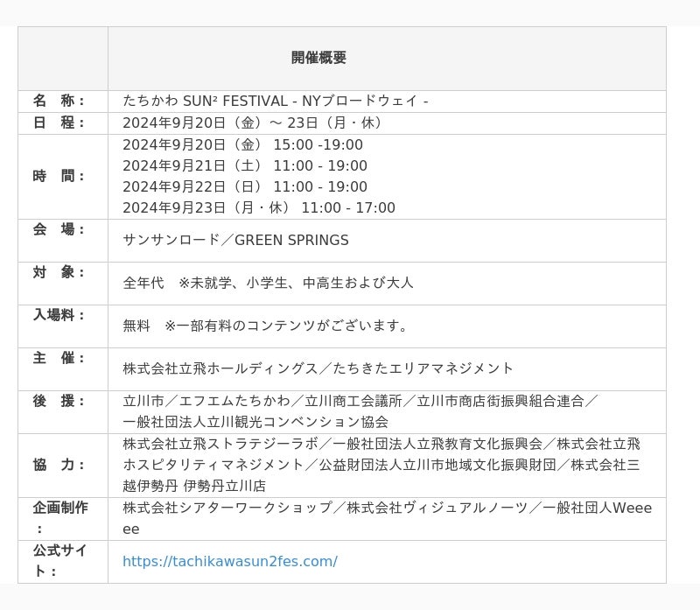Select the 9月20日（金） 15:00 -19:00 line
Image resolution: width=700 pixels, height=610 pixels.
coord(243,144)
